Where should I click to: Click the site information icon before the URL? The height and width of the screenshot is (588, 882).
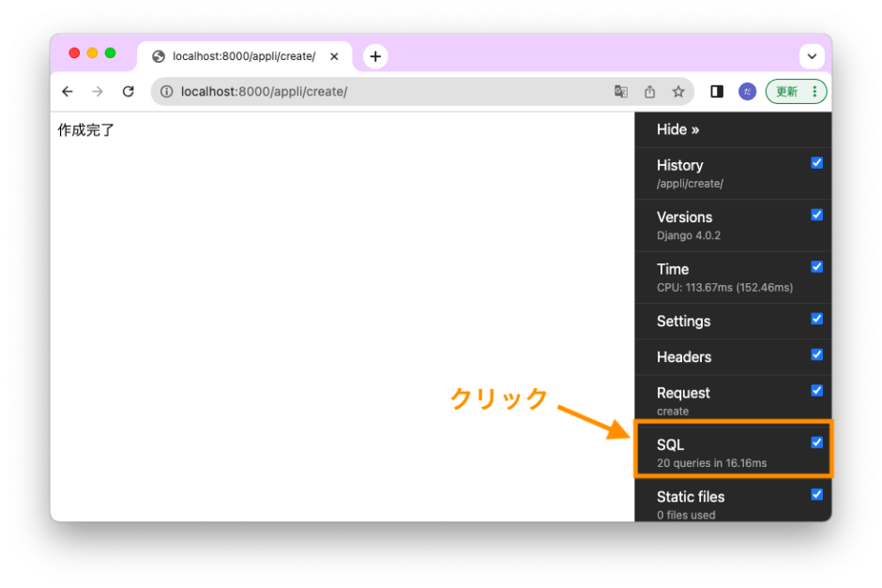point(166,91)
